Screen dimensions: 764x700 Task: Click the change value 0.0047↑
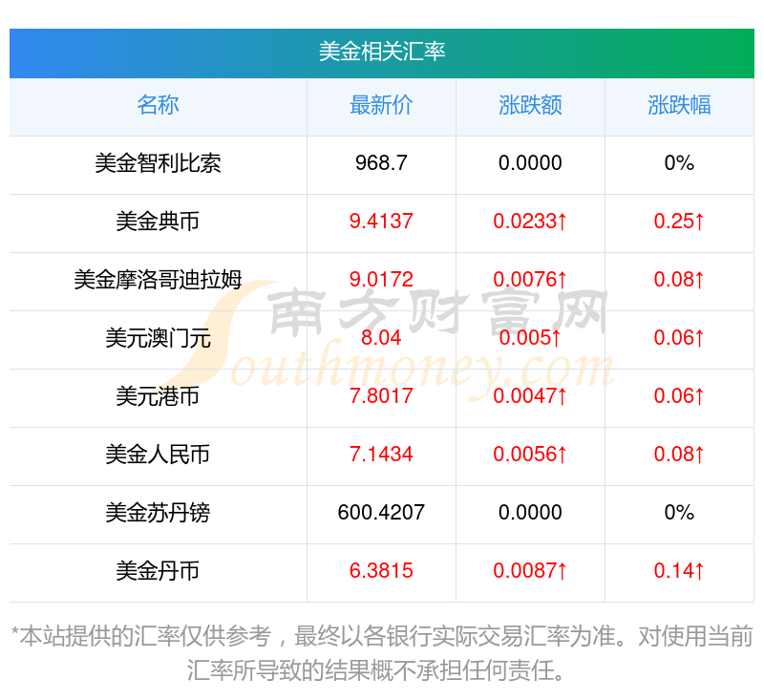[530, 396]
